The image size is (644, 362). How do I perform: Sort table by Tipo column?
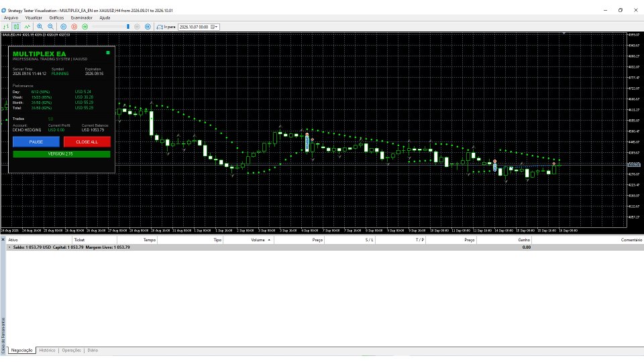tap(190, 240)
